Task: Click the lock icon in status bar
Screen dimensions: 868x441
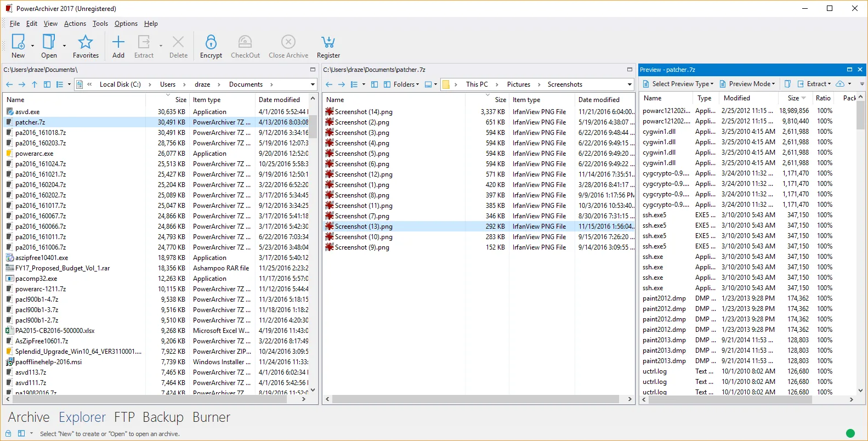Action: tap(8, 433)
